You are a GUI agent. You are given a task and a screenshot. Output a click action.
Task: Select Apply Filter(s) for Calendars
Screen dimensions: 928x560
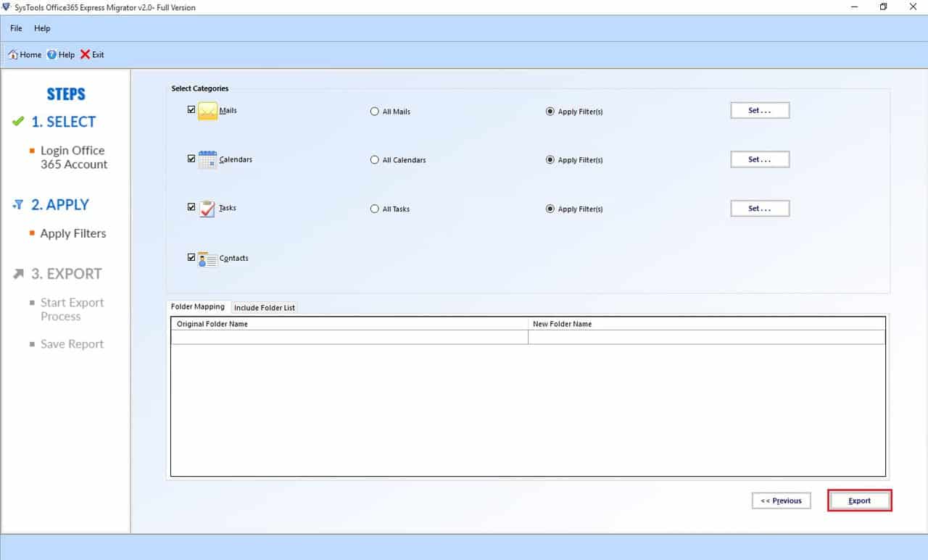(550, 159)
